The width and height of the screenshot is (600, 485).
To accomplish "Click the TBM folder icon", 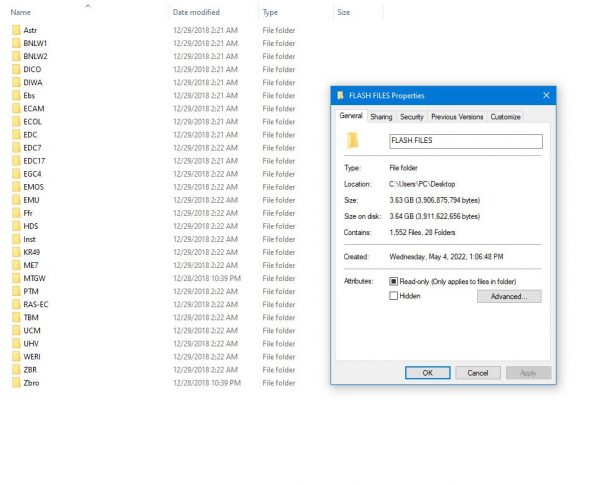I will [16, 317].
